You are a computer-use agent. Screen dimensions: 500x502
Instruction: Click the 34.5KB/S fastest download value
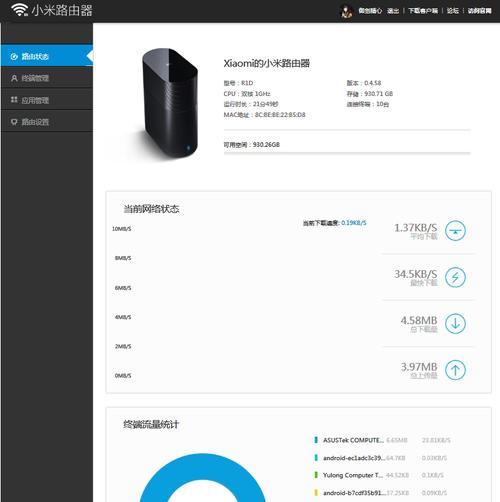click(x=415, y=274)
